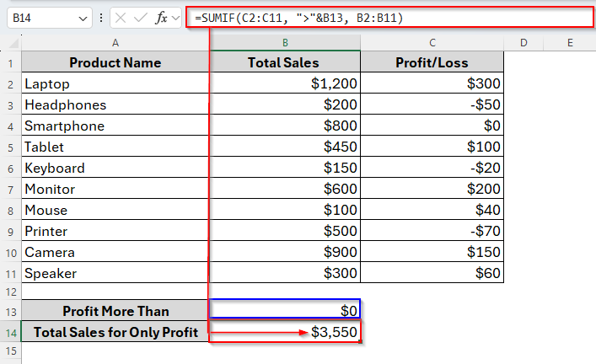Click the Enter checkmark formula icon
The image size is (596, 364).
[140, 18]
